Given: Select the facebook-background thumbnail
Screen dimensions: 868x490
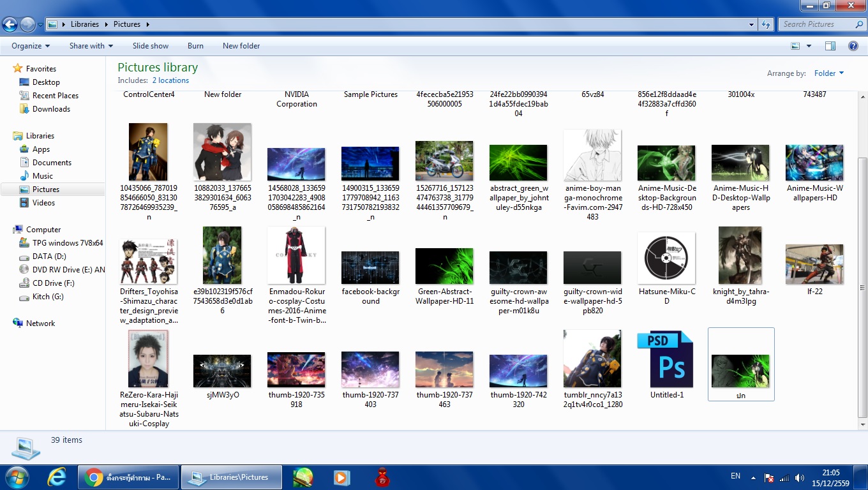Looking at the screenshot, I should [x=371, y=278].
